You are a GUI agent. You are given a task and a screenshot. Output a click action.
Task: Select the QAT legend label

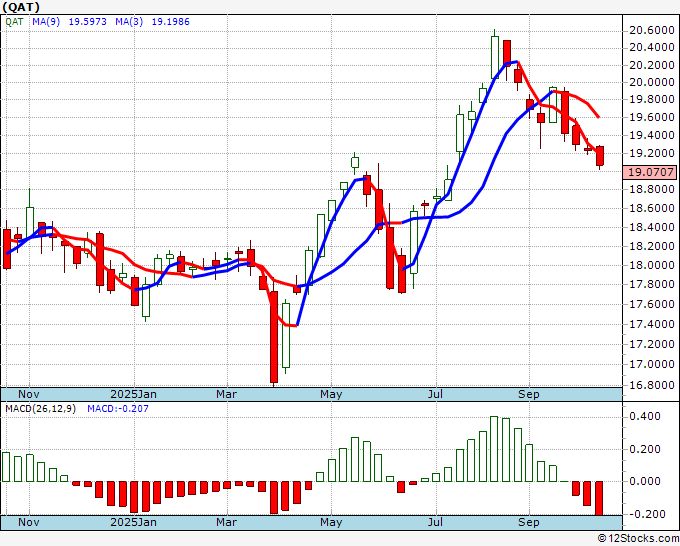(x=14, y=21)
